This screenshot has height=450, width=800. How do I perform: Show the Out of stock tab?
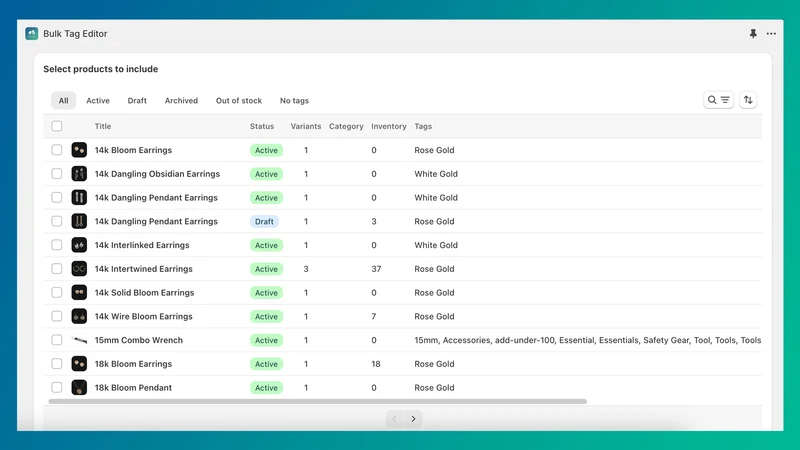(x=239, y=101)
